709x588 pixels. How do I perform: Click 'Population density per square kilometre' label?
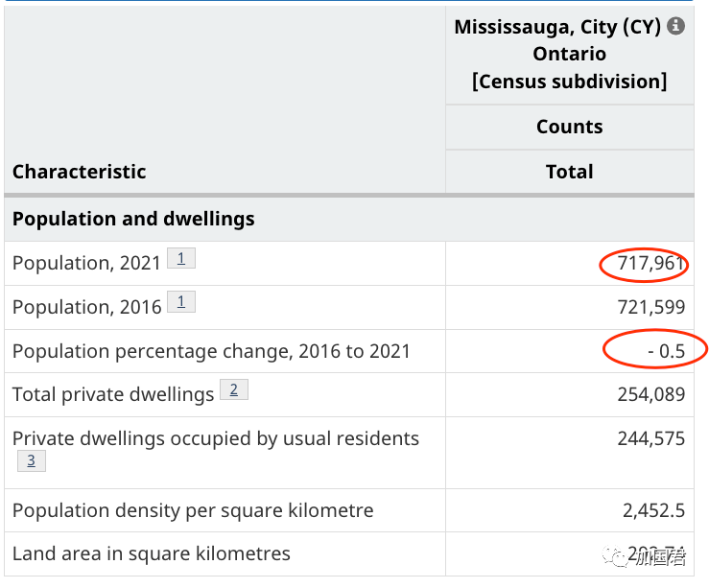[x=193, y=510]
